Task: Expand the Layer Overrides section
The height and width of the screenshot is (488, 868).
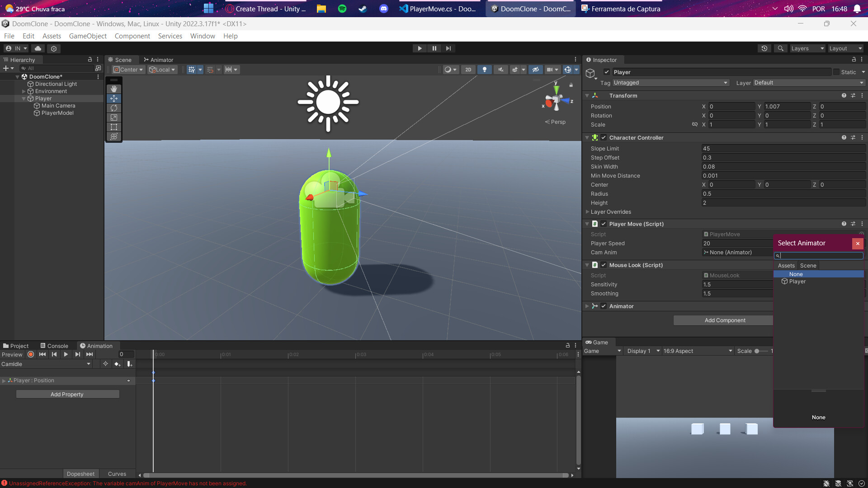Action: pyautogui.click(x=588, y=211)
